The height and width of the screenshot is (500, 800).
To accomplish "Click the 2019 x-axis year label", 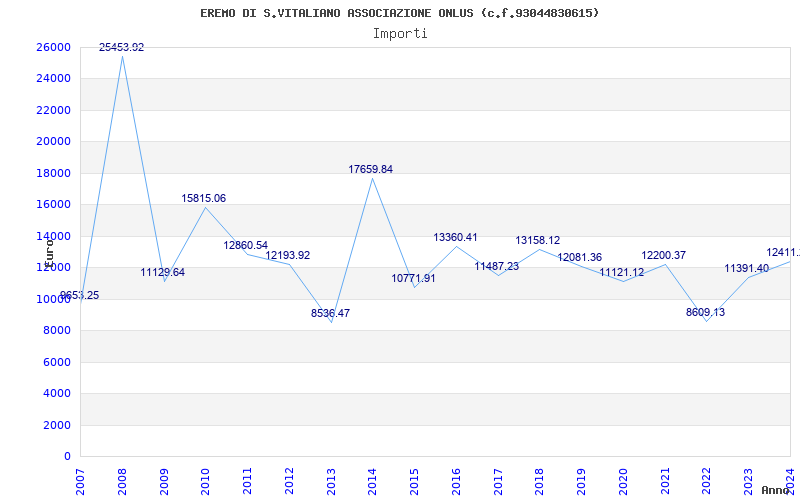I will [582, 482].
